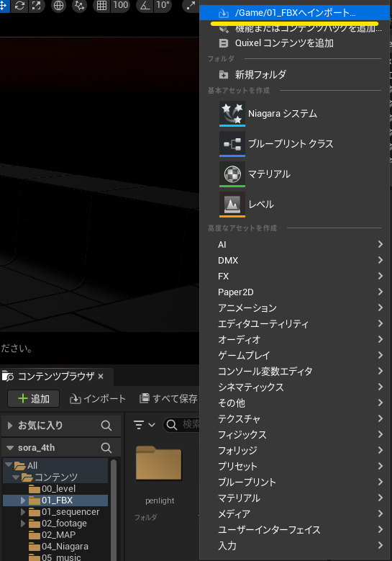Viewport: 392px width, 561px height.
Task: Open search in the お気に入り section
Action: 106,426
